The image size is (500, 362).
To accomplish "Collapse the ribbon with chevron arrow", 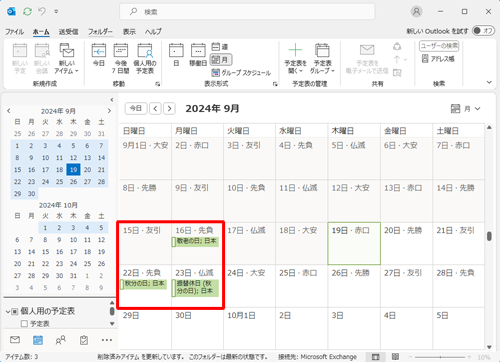I will 489,82.
